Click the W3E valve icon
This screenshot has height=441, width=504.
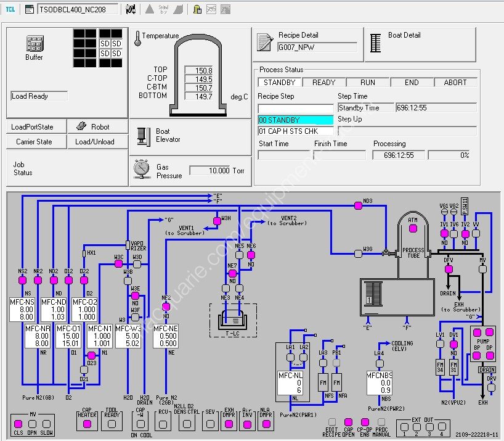[136, 295]
